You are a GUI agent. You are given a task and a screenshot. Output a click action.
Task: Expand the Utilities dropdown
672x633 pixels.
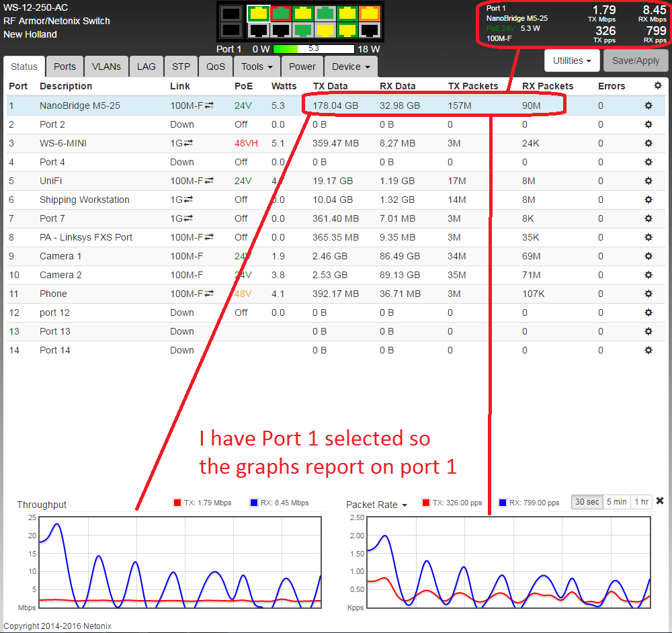click(x=572, y=60)
